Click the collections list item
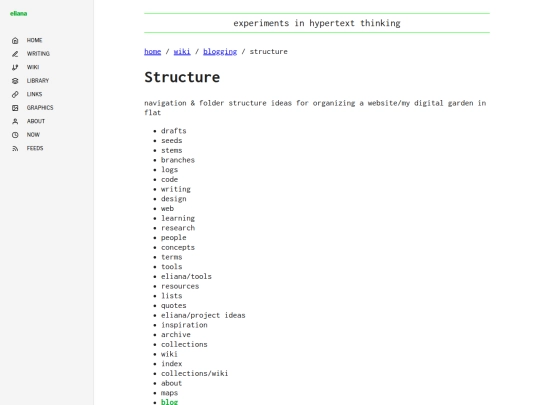The width and height of the screenshot is (540, 405). (x=184, y=344)
